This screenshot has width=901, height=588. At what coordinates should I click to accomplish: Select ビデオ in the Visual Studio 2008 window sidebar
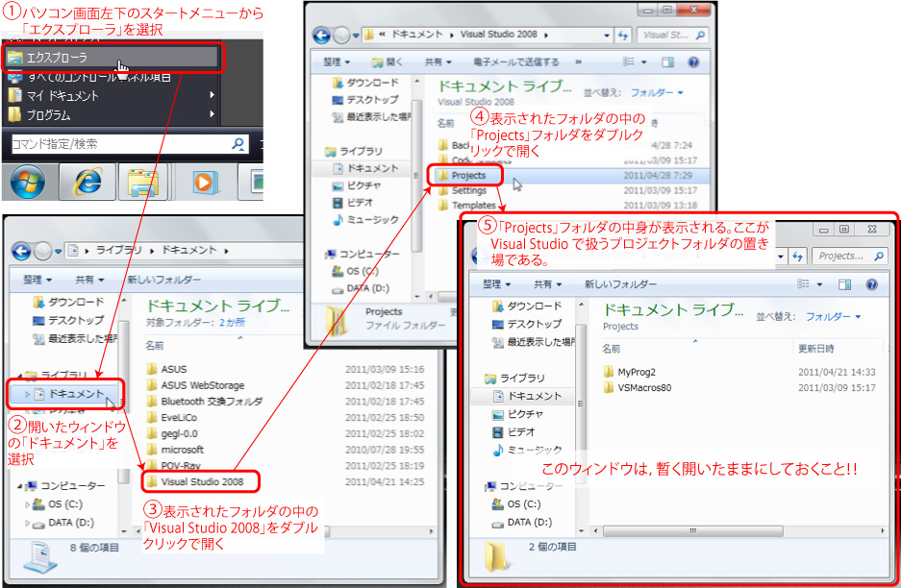point(353,203)
